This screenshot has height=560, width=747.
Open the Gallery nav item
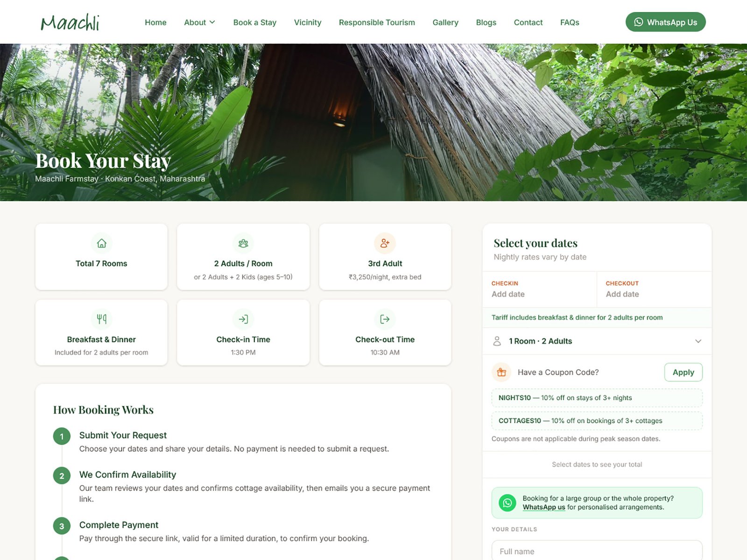445,22
